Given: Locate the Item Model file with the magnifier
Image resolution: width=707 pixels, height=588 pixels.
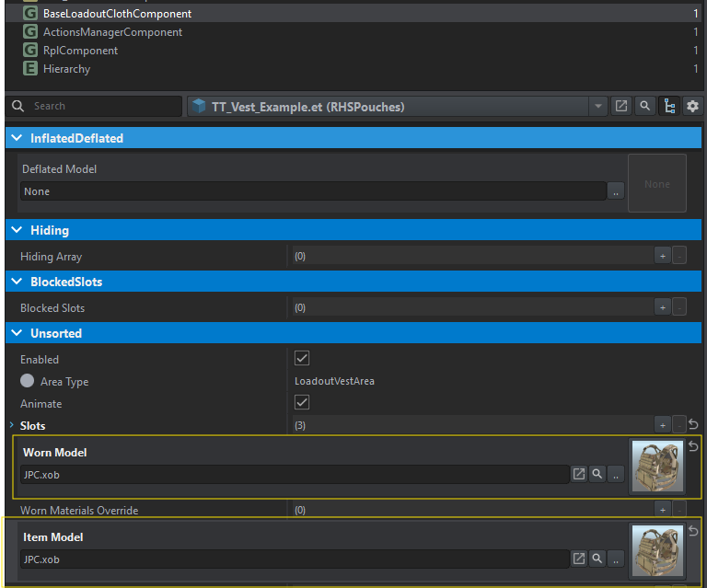Looking at the screenshot, I should pyautogui.click(x=597, y=559).
